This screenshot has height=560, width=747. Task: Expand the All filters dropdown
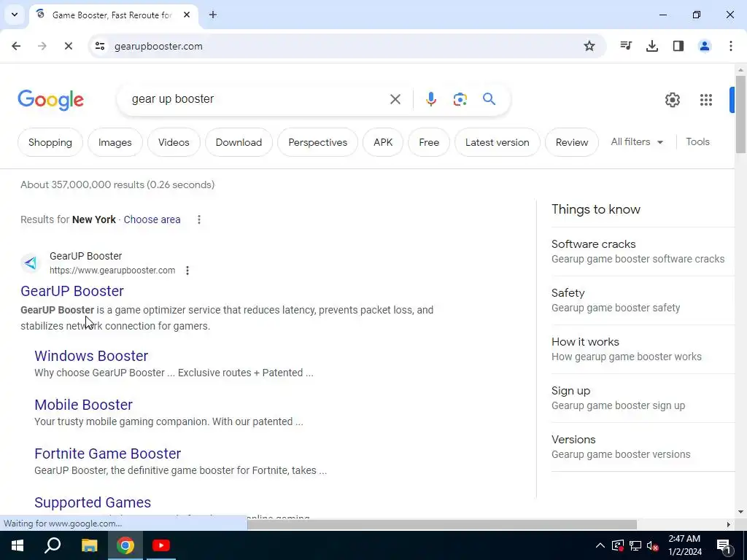click(637, 142)
